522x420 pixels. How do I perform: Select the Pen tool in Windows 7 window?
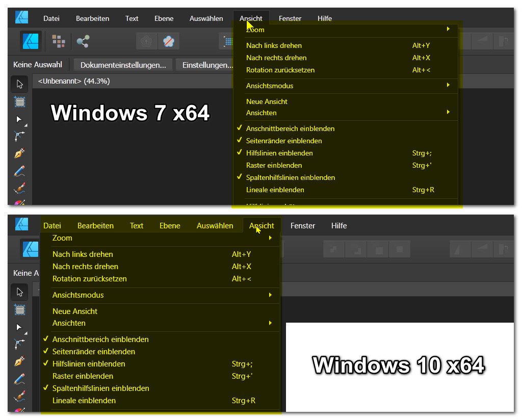coord(20,153)
